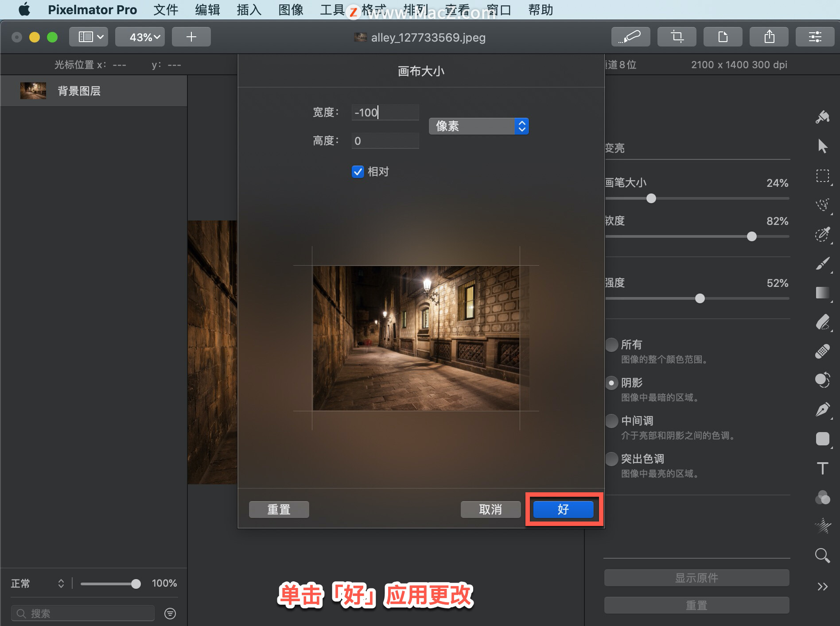The height and width of the screenshot is (626, 840).
Task: Open the 像素 units dropdown
Action: (478, 126)
